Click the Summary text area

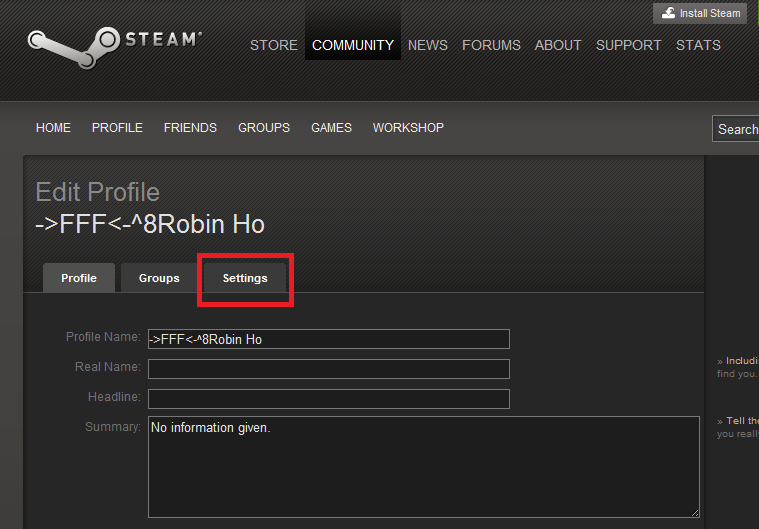[424, 467]
